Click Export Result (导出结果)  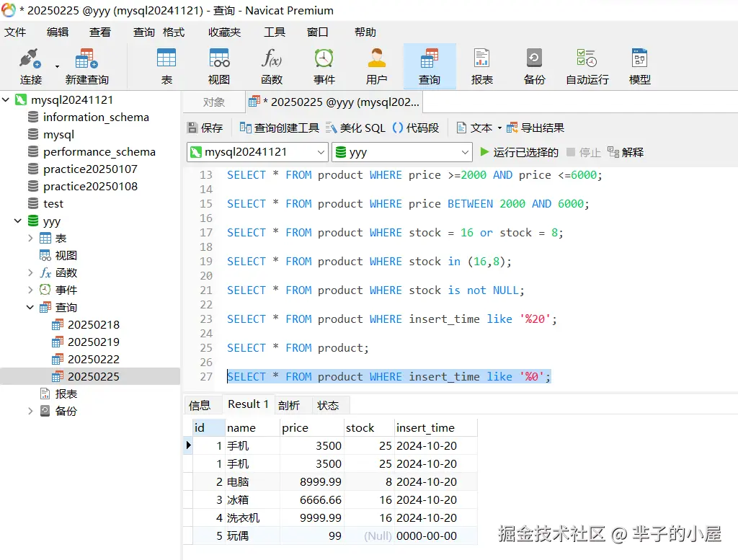point(535,128)
